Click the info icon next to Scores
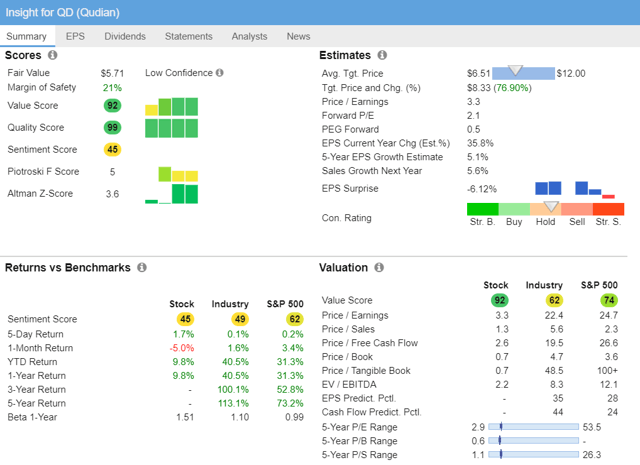Screen dimensions: 640x465 click(x=52, y=55)
